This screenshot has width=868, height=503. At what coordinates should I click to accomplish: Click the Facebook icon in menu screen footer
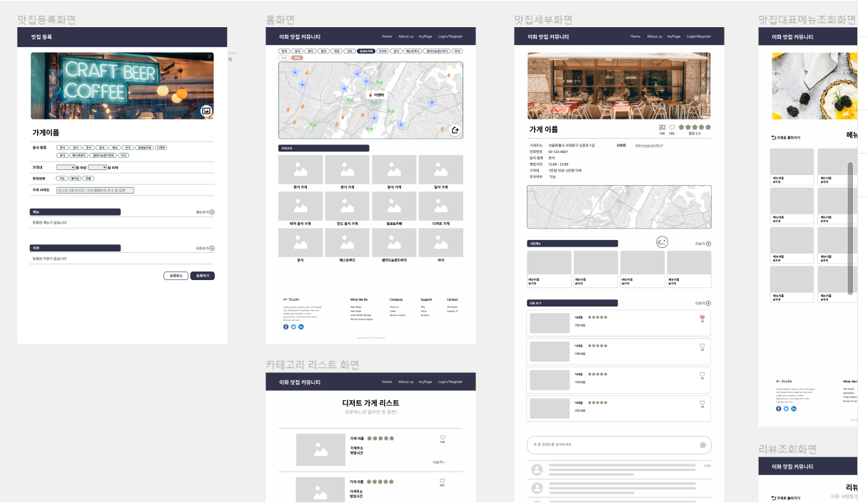[779, 408]
